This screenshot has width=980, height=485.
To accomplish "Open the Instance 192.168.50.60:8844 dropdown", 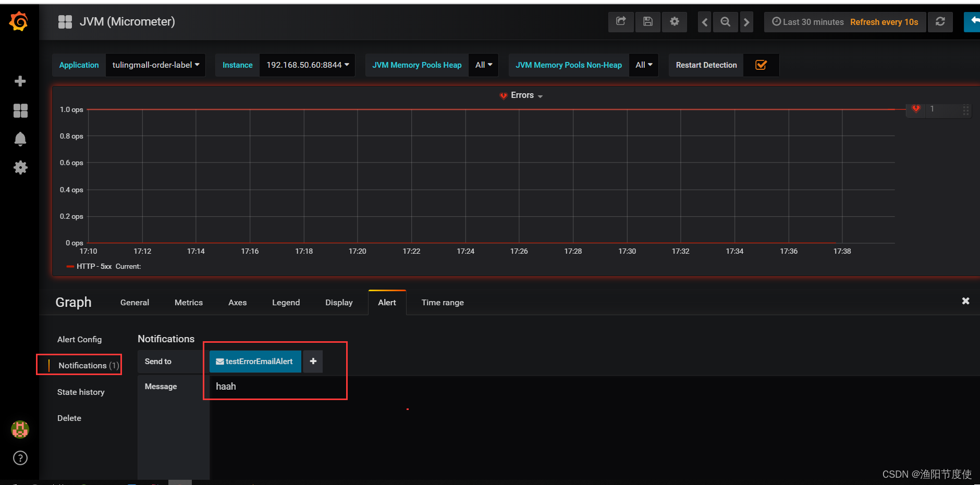I will [x=308, y=65].
